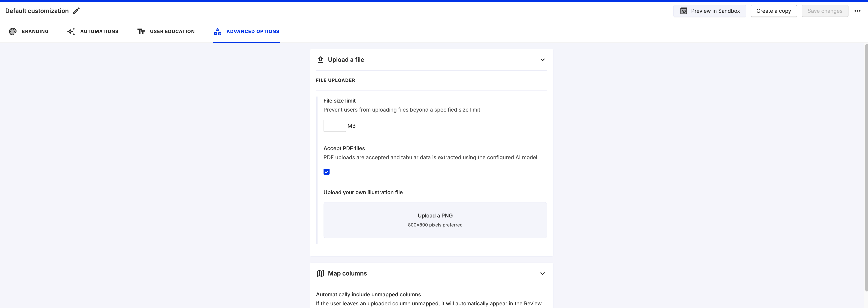Click the Save changes button
This screenshot has height=308, width=868.
click(825, 11)
